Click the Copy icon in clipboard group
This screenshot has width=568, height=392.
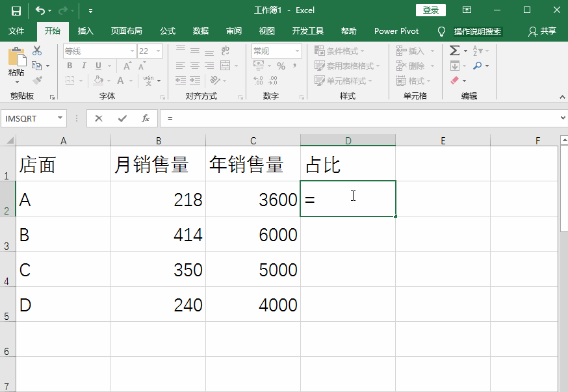click(x=36, y=66)
